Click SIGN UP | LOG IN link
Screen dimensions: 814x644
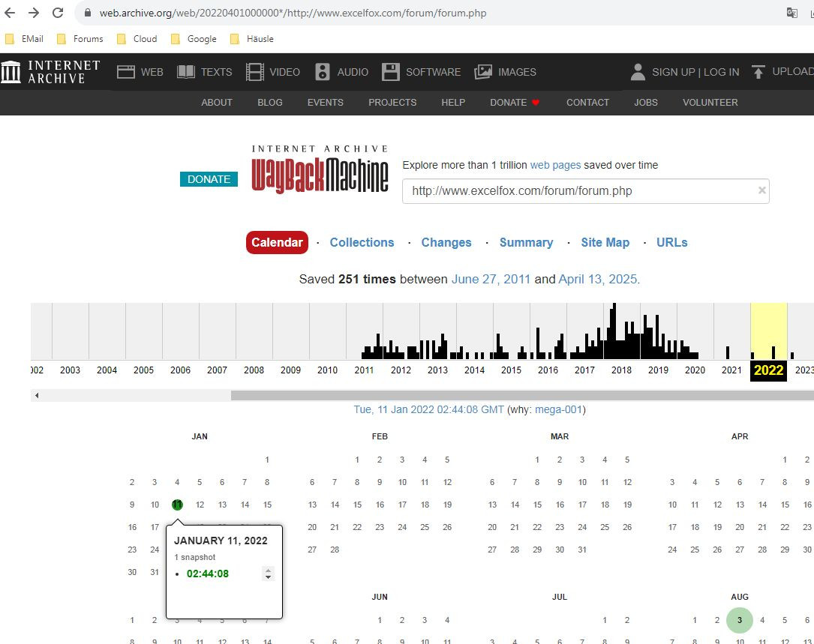tap(695, 72)
